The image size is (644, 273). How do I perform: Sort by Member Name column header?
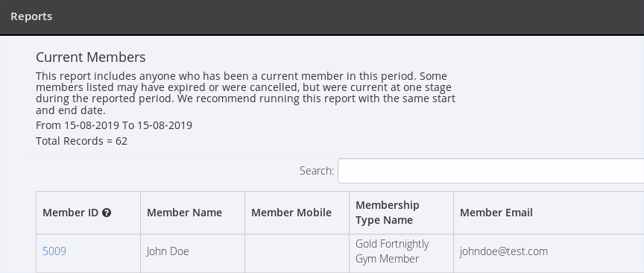tap(192, 213)
